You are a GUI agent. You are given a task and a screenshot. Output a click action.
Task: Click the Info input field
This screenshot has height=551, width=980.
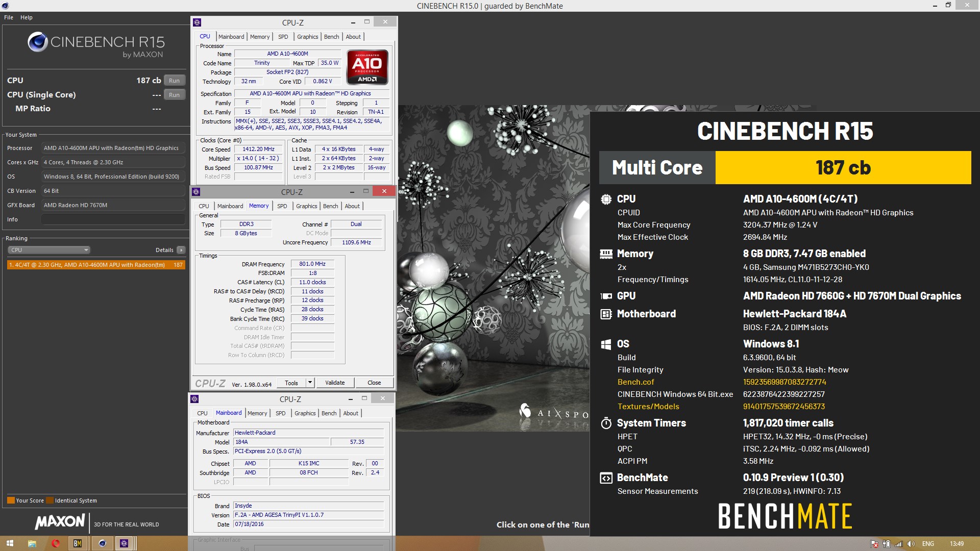pos(113,219)
